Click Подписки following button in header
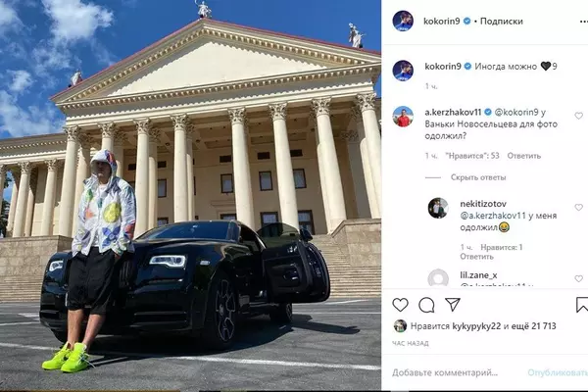This screenshot has width=588, height=392. (502, 22)
